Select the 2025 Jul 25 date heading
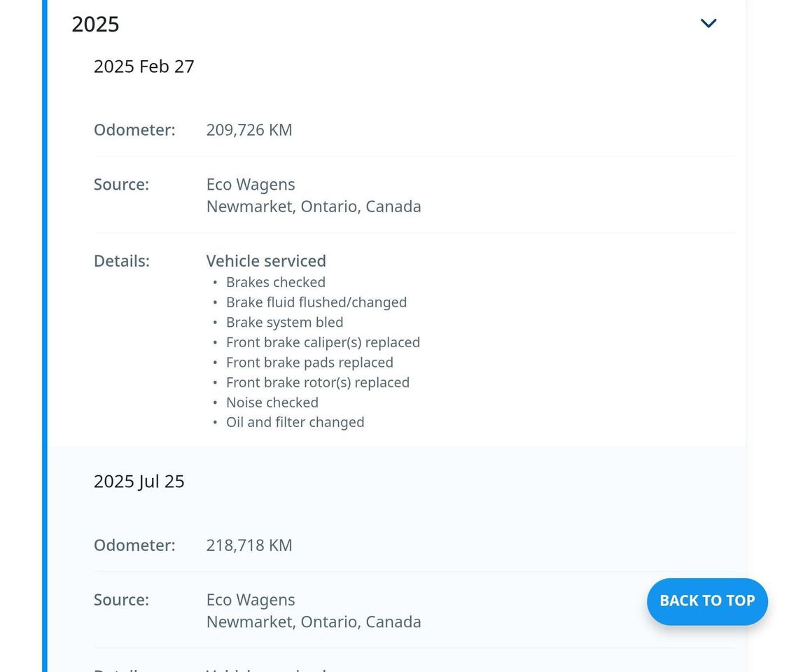Image resolution: width=789 pixels, height=672 pixels. click(139, 482)
